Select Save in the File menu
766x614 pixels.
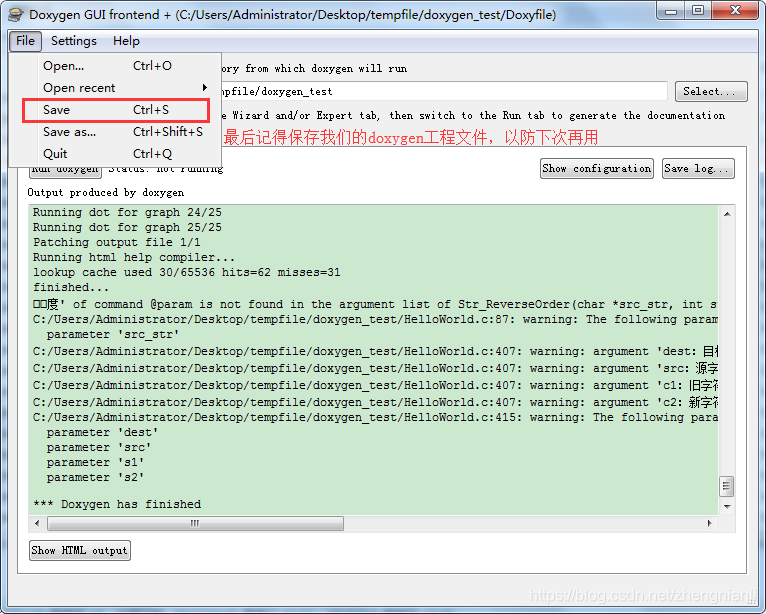116,110
